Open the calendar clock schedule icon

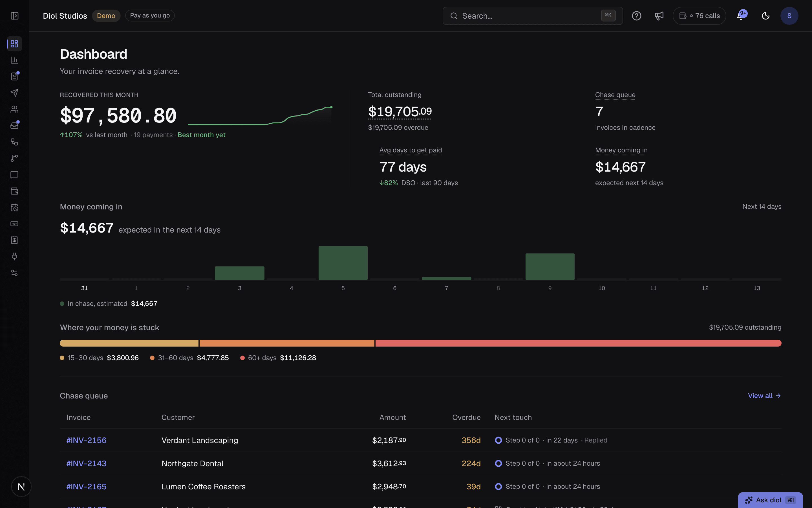(x=14, y=208)
